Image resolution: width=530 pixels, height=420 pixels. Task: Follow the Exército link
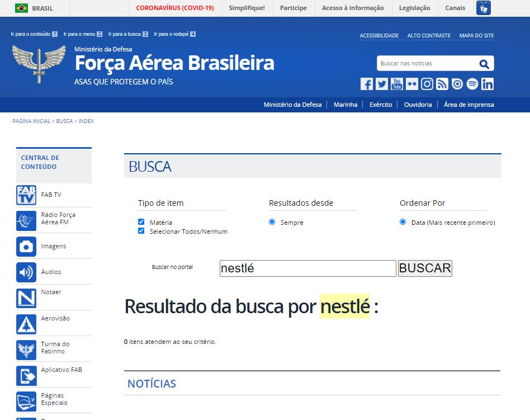[x=381, y=105]
